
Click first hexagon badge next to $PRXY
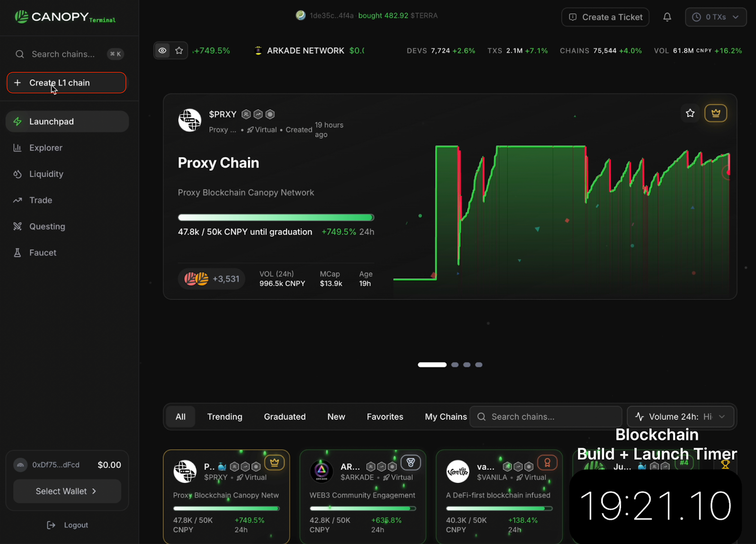246,114
